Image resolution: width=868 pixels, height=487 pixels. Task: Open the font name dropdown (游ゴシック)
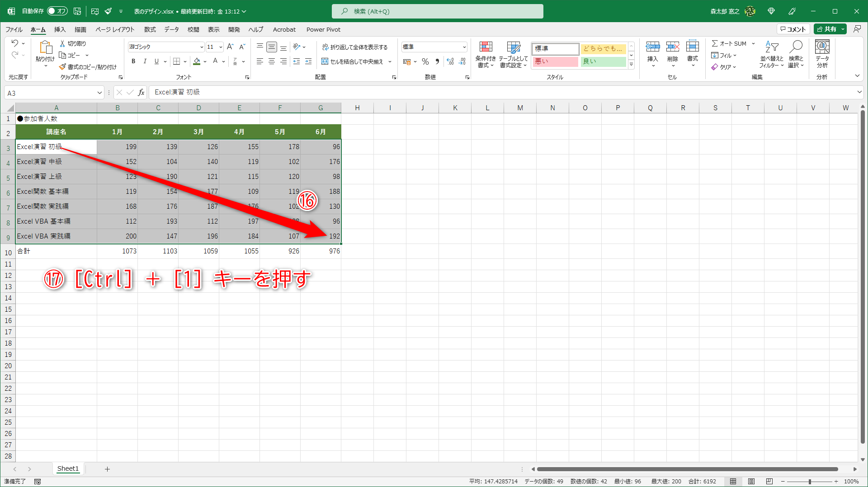pyautogui.click(x=202, y=47)
